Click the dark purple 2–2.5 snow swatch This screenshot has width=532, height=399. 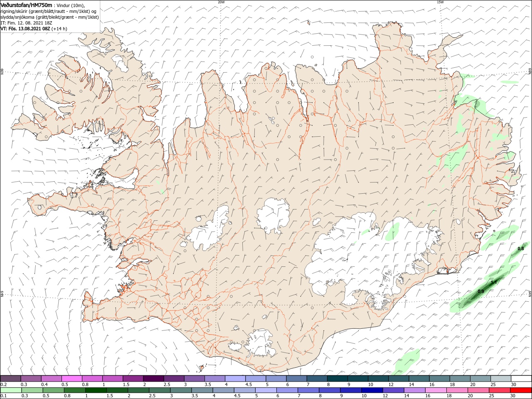tap(153, 379)
